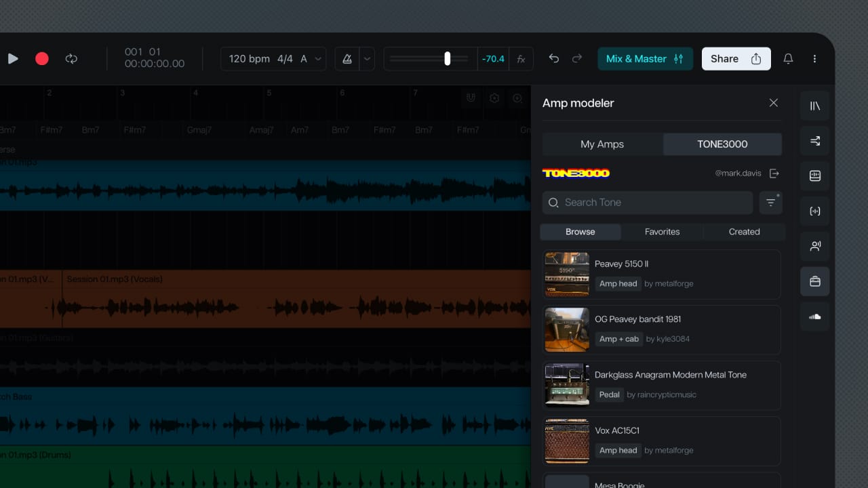
Task: Click the TONE3000 logo
Action: pyautogui.click(x=576, y=174)
